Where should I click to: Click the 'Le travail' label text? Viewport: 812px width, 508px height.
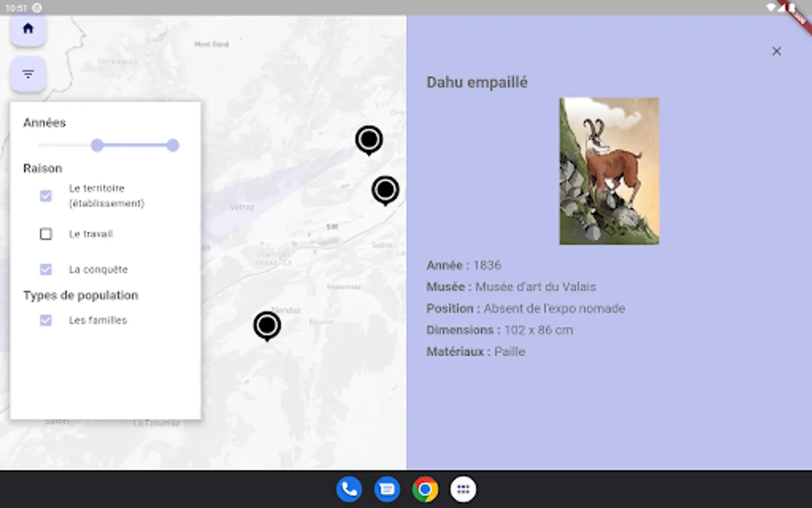click(91, 234)
